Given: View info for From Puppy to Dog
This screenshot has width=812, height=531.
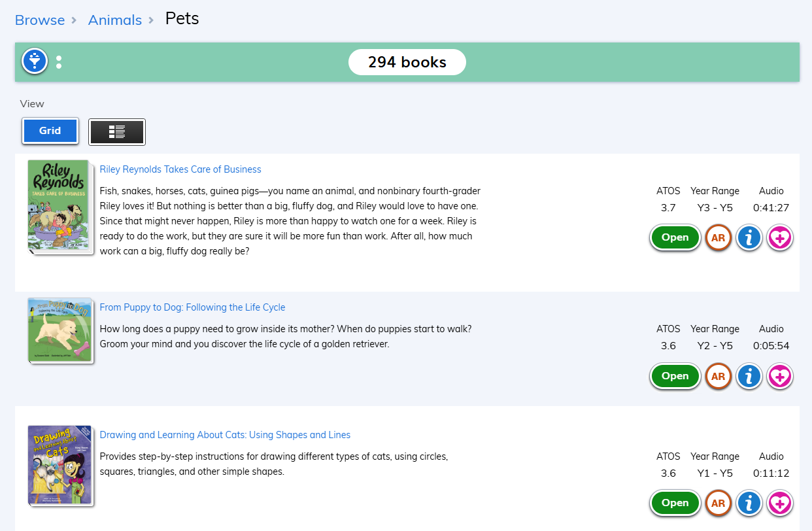Looking at the screenshot, I should tap(749, 376).
